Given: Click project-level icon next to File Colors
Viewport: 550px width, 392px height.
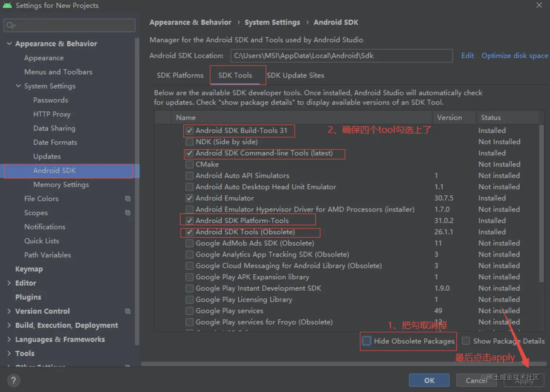Looking at the screenshot, I should coord(128,198).
